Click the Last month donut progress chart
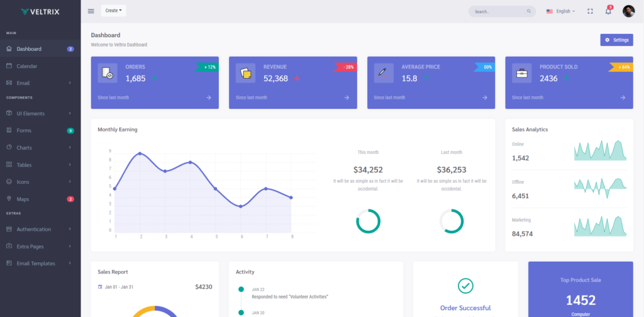This screenshot has height=317, width=644. [x=452, y=221]
